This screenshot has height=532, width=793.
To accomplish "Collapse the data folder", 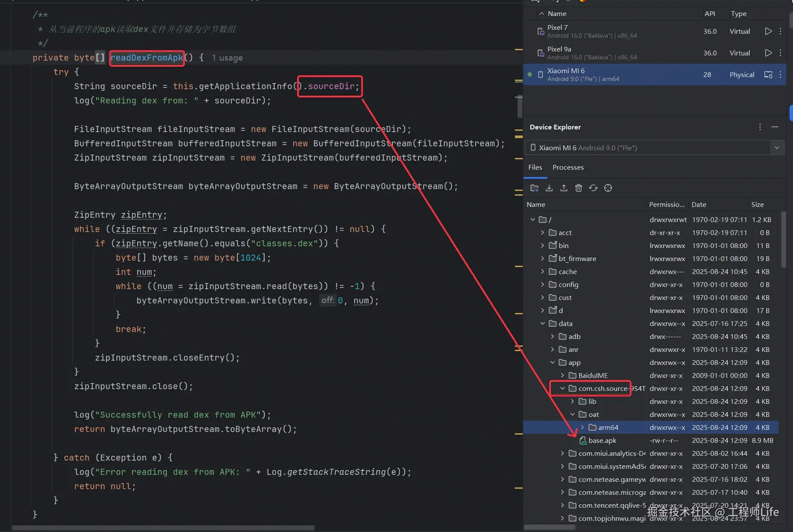I will (543, 323).
